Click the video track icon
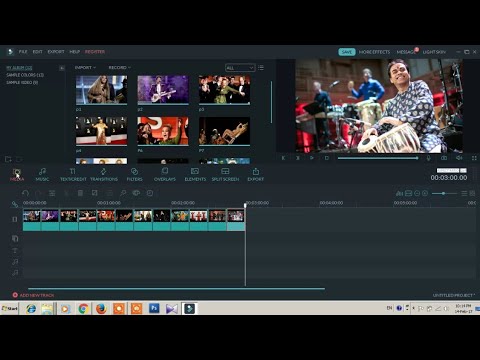Viewport: 480px width, 360px height. 15,219
